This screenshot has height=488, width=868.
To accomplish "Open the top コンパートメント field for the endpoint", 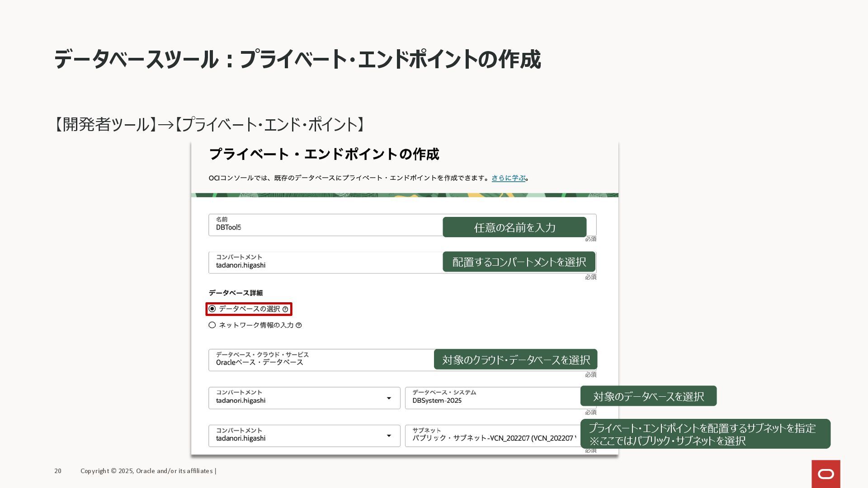I will [402, 263].
